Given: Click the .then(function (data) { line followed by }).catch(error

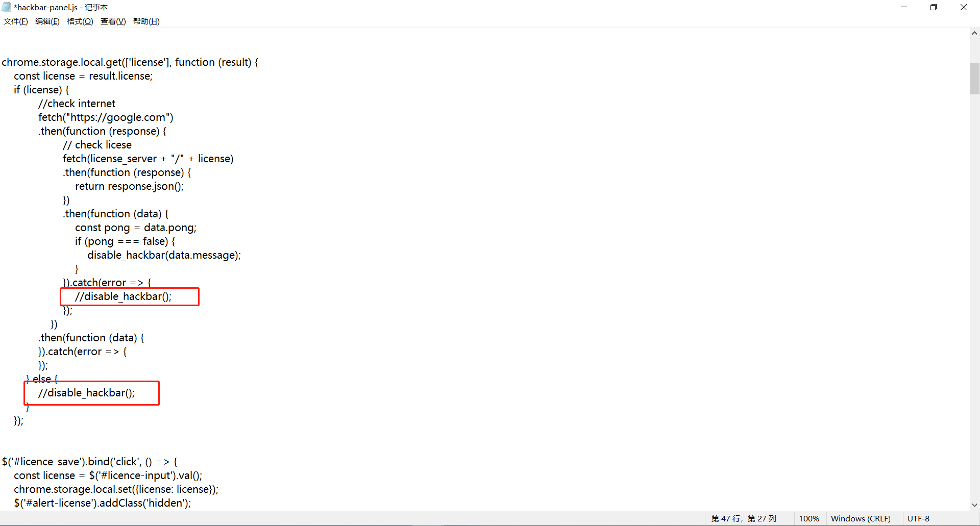Looking at the screenshot, I should click(91, 338).
